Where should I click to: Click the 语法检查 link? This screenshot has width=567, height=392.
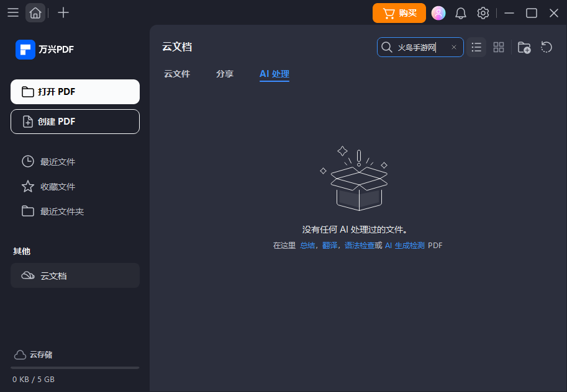[x=360, y=246]
